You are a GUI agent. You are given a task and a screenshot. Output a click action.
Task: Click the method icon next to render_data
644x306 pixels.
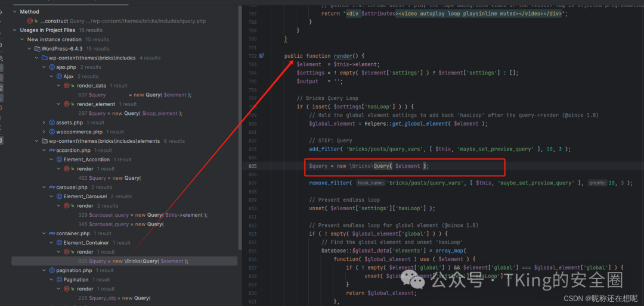pos(67,86)
